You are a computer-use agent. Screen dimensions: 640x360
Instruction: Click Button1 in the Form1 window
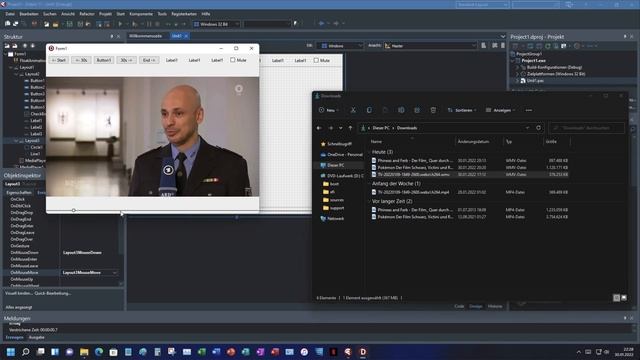pyautogui.click(x=104, y=60)
